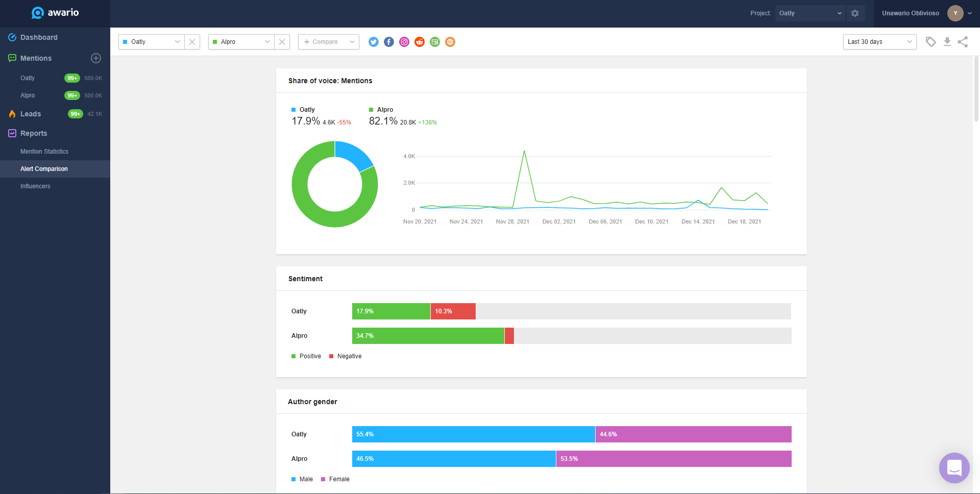The height and width of the screenshot is (494, 980).
Task: Click Oatly legend in Share of voice
Action: (303, 110)
